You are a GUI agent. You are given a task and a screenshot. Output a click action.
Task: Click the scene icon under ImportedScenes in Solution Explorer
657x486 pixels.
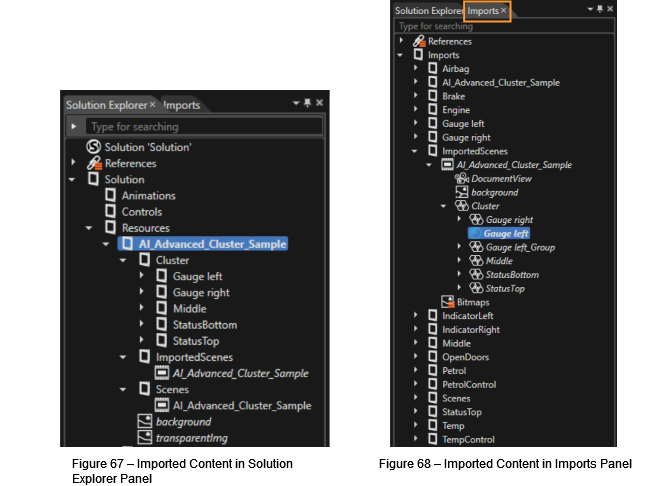(162, 372)
